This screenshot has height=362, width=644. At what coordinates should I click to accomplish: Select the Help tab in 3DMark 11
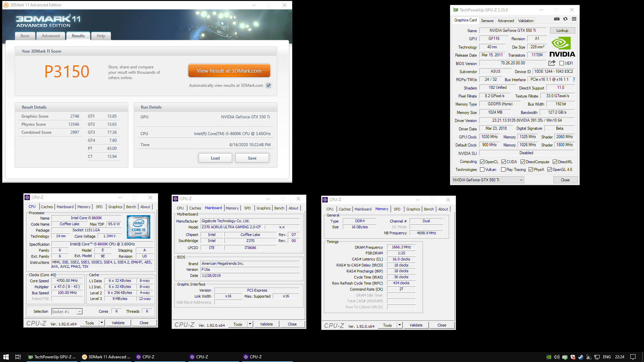pos(101,36)
